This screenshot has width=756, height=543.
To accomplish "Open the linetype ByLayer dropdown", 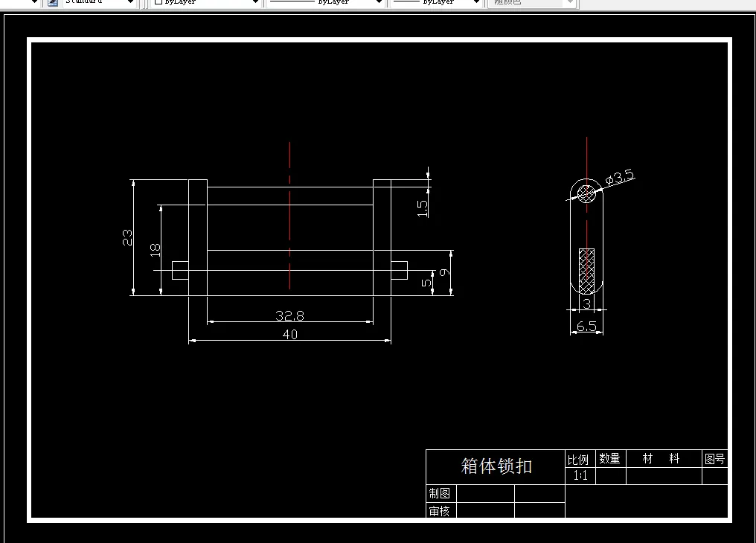I will (x=379, y=4).
